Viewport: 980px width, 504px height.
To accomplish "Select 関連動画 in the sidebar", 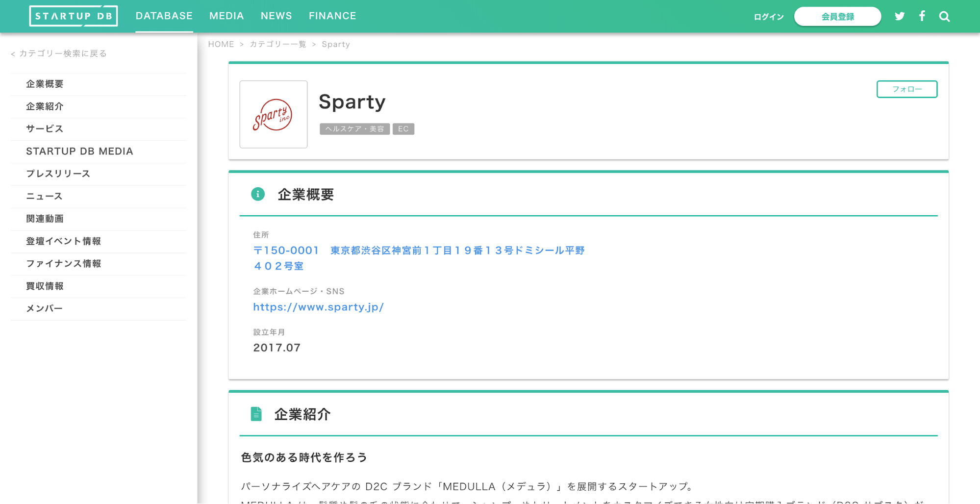I will 99,219.
